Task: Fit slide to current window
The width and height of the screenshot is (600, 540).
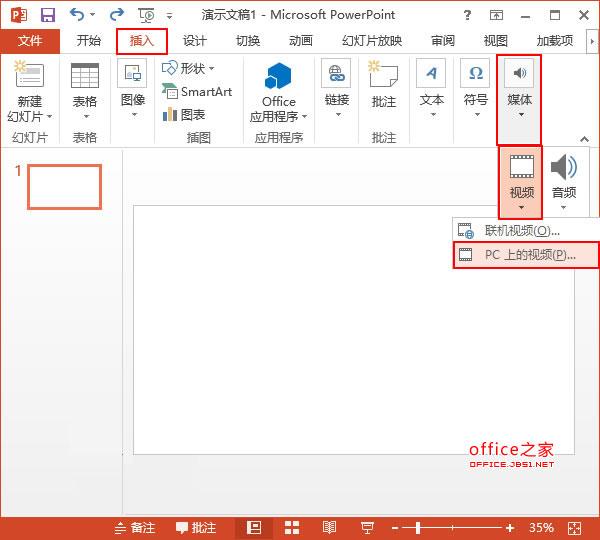Action: pos(574,529)
